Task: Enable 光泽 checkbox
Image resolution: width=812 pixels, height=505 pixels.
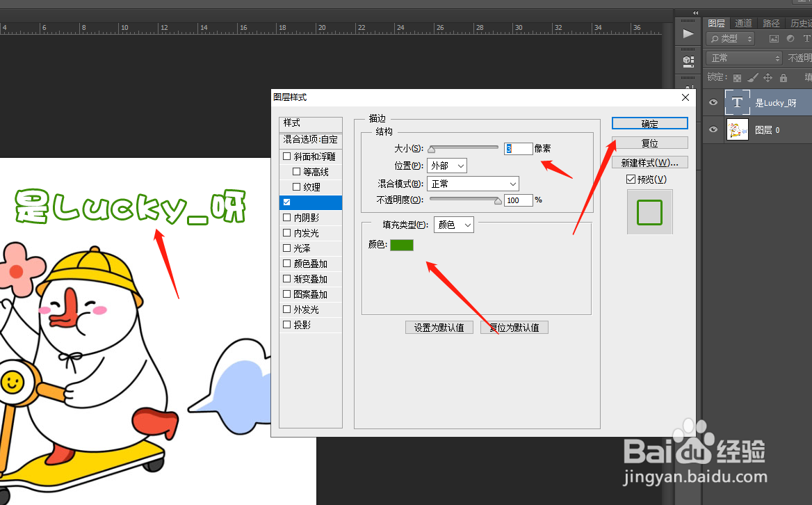Action: pos(287,248)
